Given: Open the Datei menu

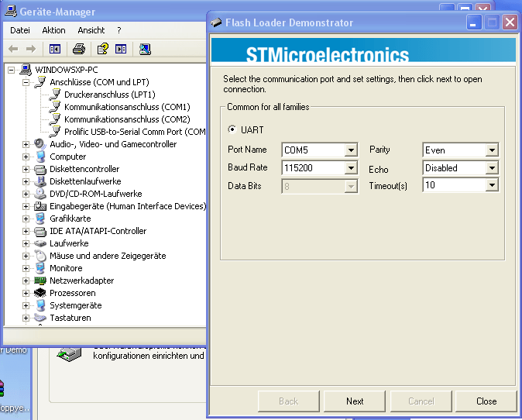Looking at the screenshot, I should coord(20,30).
